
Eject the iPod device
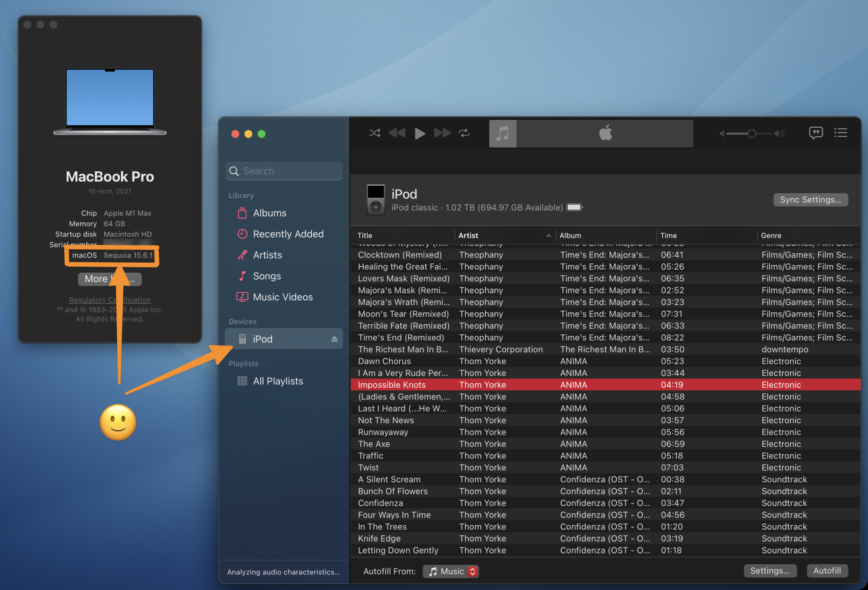(x=334, y=339)
